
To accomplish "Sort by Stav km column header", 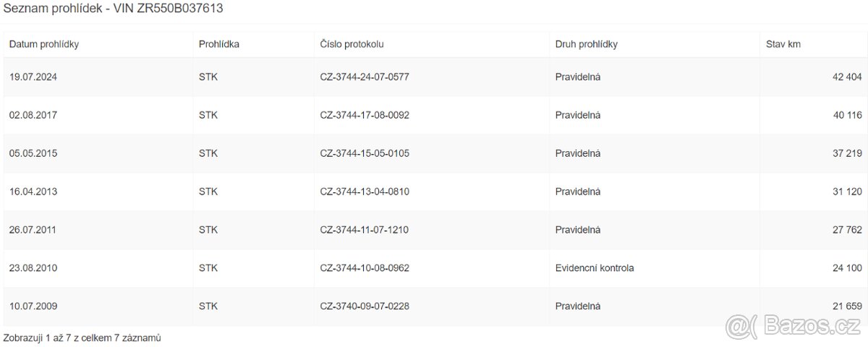I will pos(783,44).
